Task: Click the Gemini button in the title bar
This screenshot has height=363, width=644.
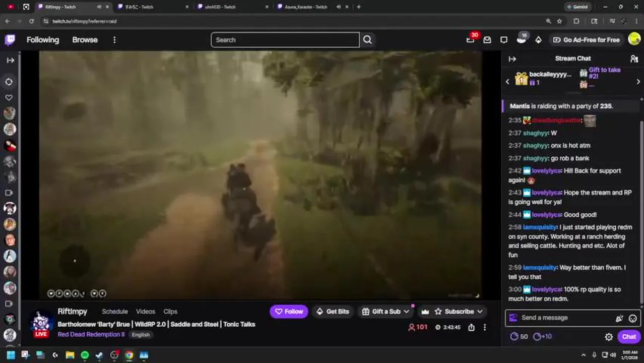Action: tap(577, 7)
